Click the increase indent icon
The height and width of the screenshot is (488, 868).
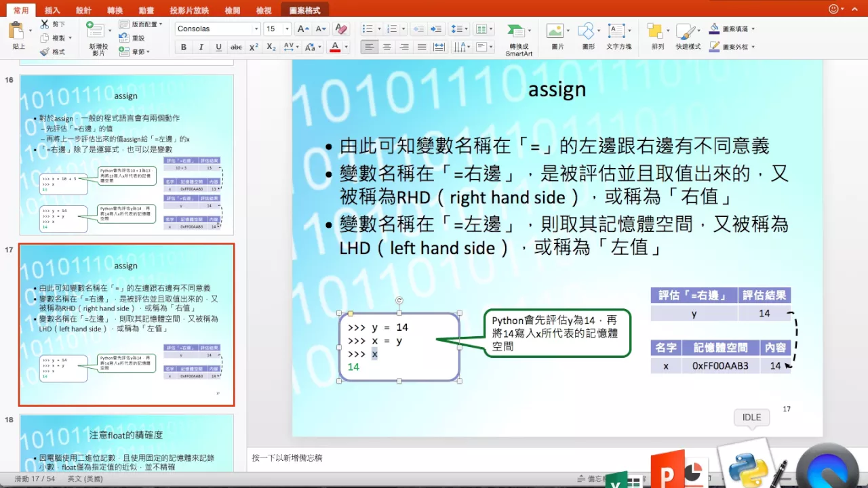[437, 29]
